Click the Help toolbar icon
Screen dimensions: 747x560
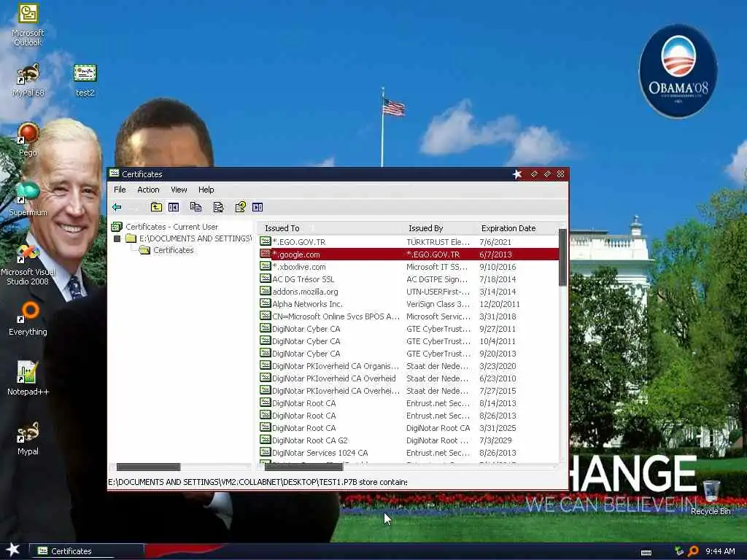click(x=241, y=207)
